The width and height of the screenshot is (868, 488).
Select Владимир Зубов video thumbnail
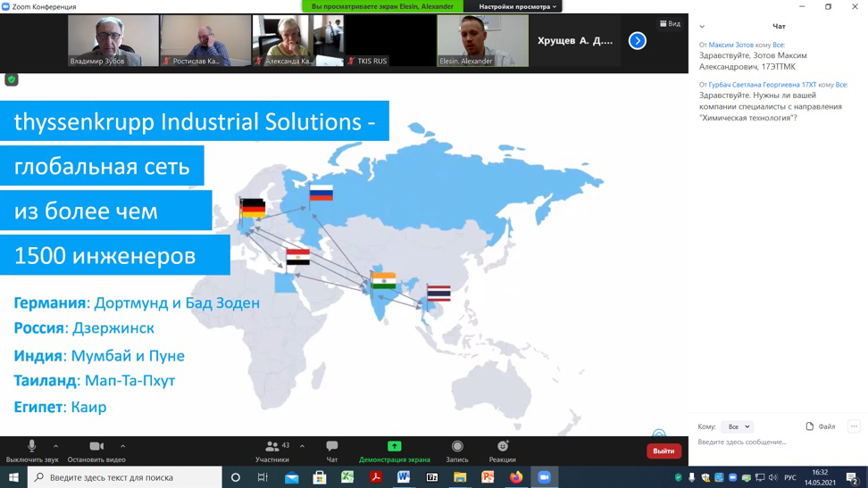pos(113,41)
